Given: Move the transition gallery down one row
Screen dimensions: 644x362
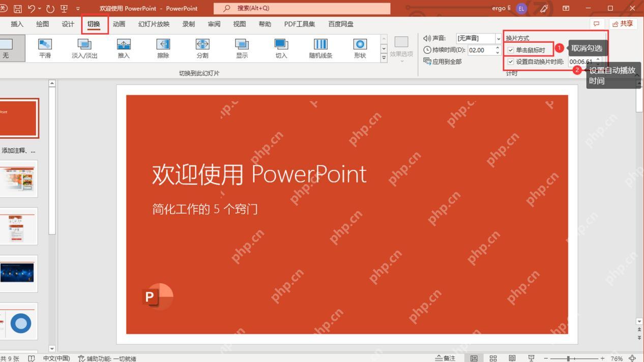Looking at the screenshot, I should point(384,48).
